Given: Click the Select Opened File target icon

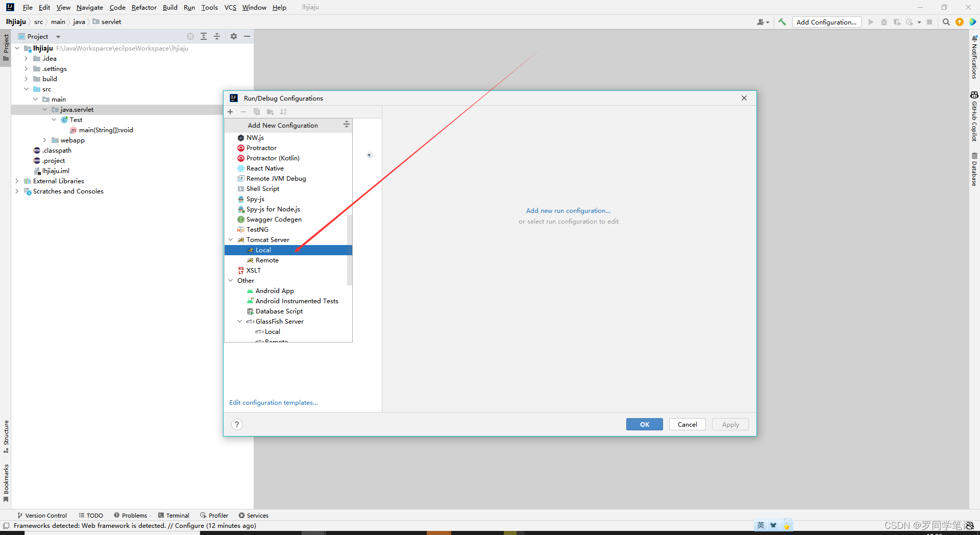Looking at the screenshot, I should pos(190,36).
